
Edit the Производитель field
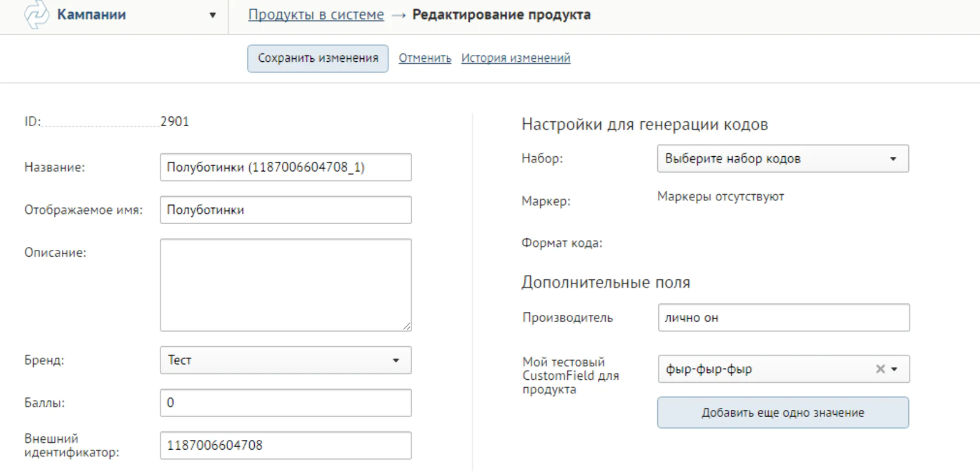click(784, 317)
